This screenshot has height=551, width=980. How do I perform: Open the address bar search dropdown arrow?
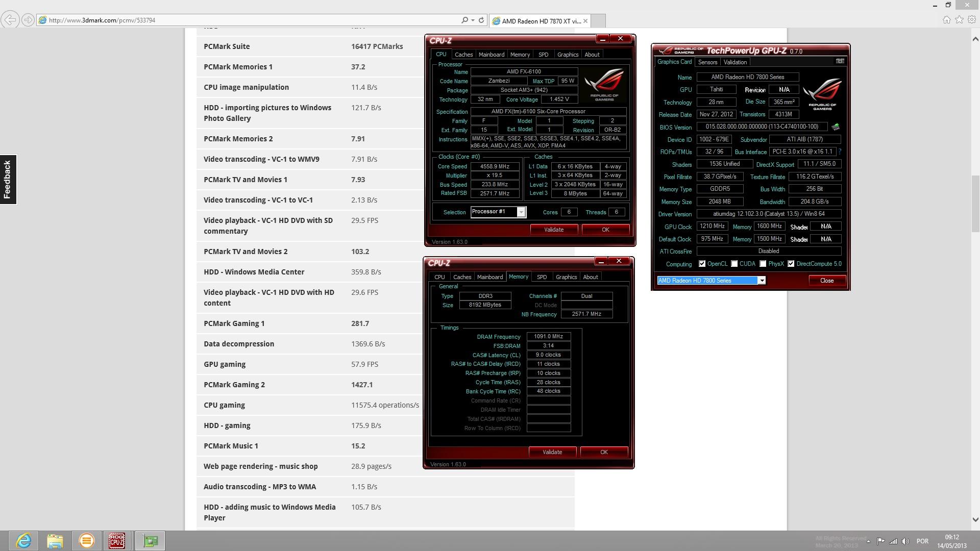(x=473, y=20)
